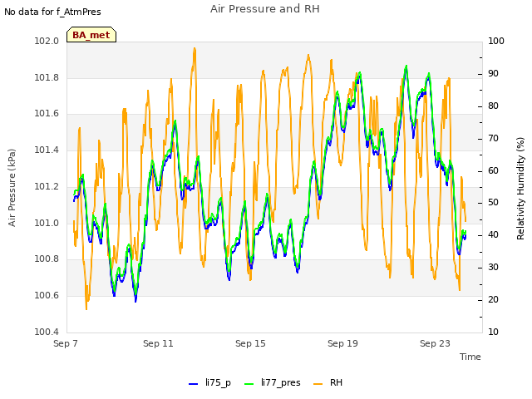The width and height of the screenshot is (532, 399).
Task: Click the 102.0 pressure axis value
Action: coord(47,41)
